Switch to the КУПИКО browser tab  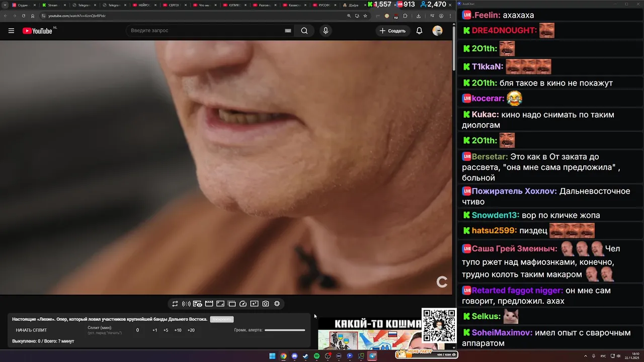click(x=234, y=5)
